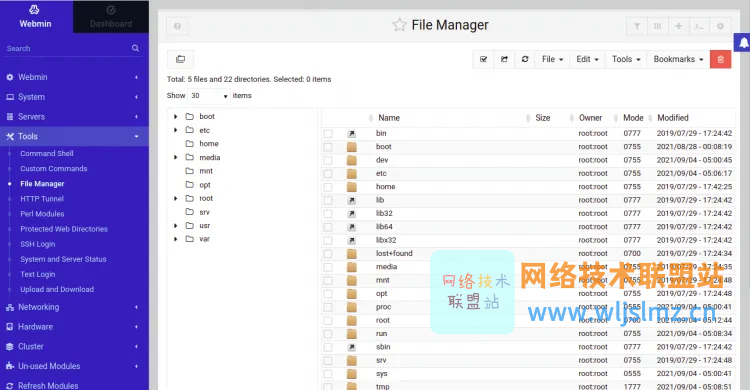The height and width of the screenshot is (390, 750).
Task: Click the columns layout icon in header
Action: 658,26
